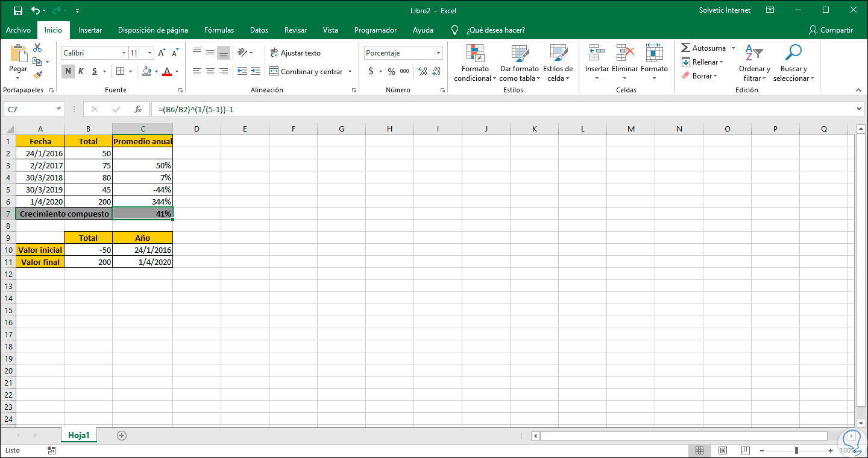Viewport: 868px width, 458px height.
Task: Open the Formato cells menu
Action: pos(654,62)
